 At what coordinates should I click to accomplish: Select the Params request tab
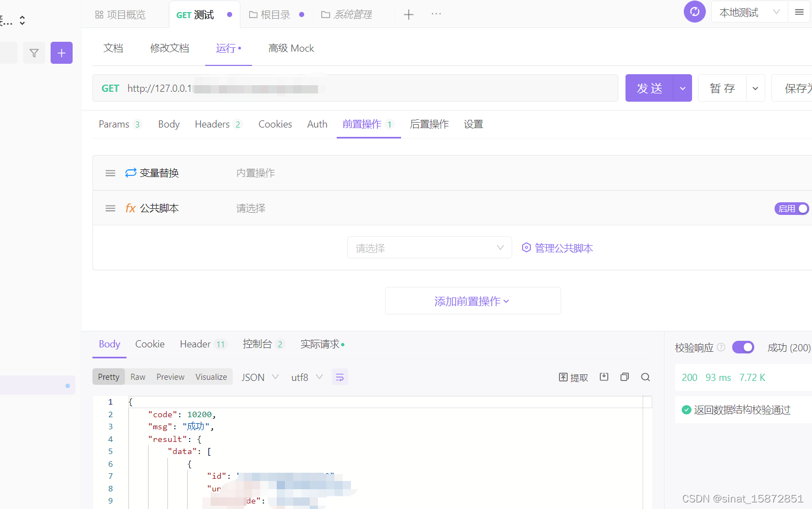[119, 124]
